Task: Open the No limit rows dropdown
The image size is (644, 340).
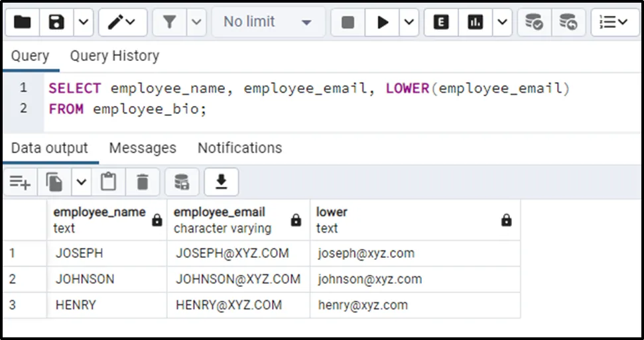Action: (268, 23)
